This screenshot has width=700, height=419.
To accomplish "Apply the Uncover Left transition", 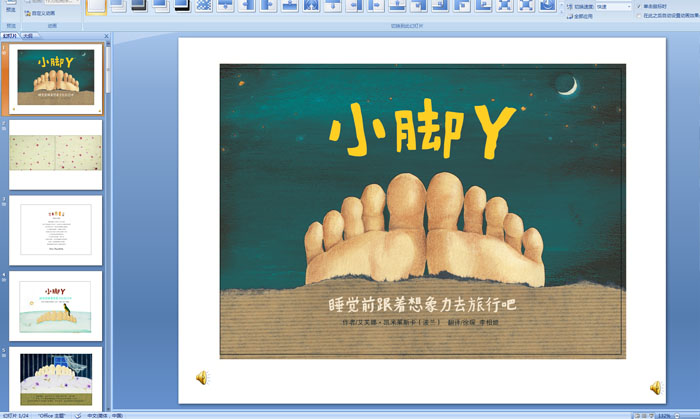I will tap(354, 5).
